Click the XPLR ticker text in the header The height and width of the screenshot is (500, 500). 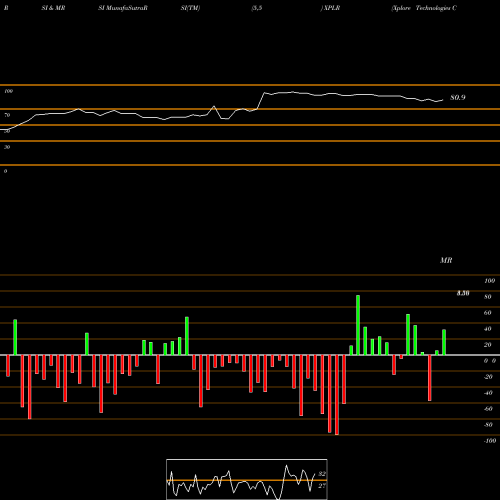point(331,8)
